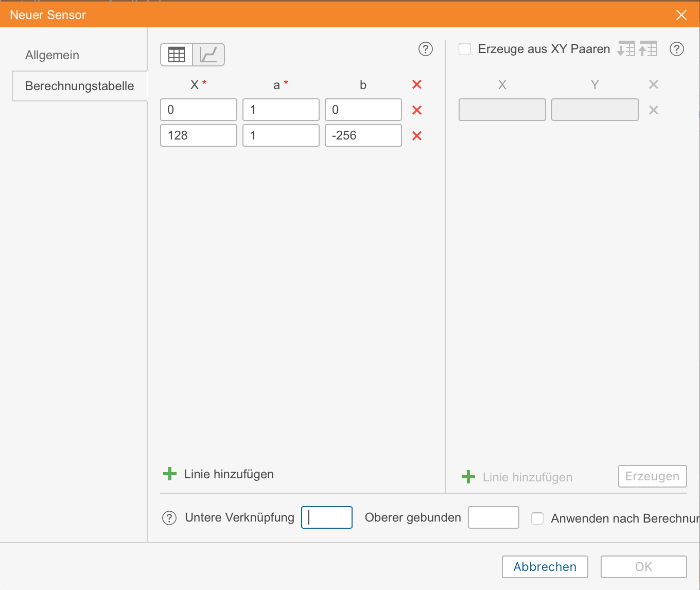Screen dimensions: 700x590
Task: Open the Allgemein tab
Action: click(52, 55)
